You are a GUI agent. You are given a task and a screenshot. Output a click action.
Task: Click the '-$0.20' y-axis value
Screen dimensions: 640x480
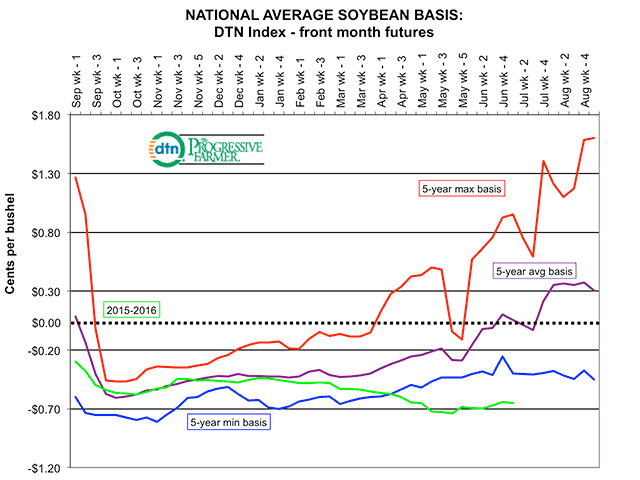pyautogui.click(x=44, y=351)
